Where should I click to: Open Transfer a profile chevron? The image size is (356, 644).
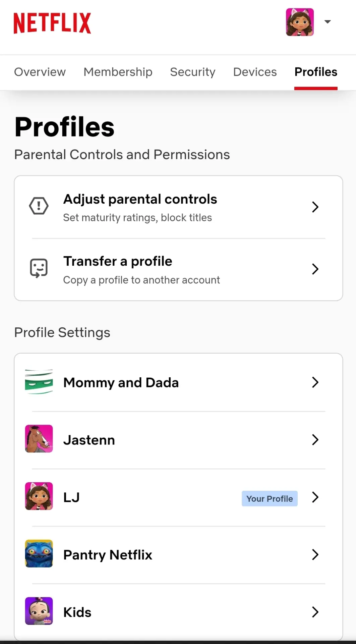(315, 269)
